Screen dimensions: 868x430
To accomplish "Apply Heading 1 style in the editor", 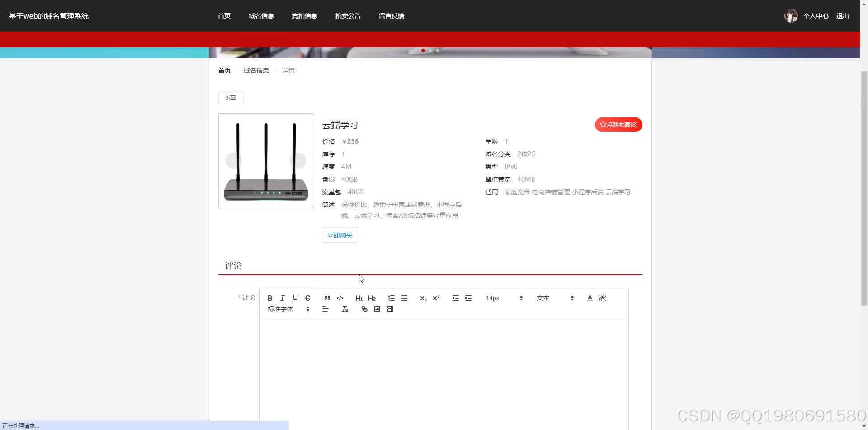I will point(359,298).
